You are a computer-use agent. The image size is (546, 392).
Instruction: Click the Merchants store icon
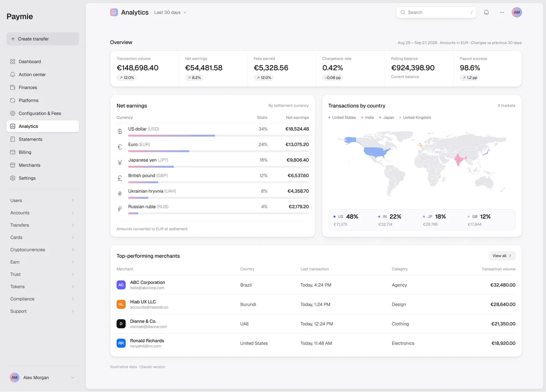point(13,165)
